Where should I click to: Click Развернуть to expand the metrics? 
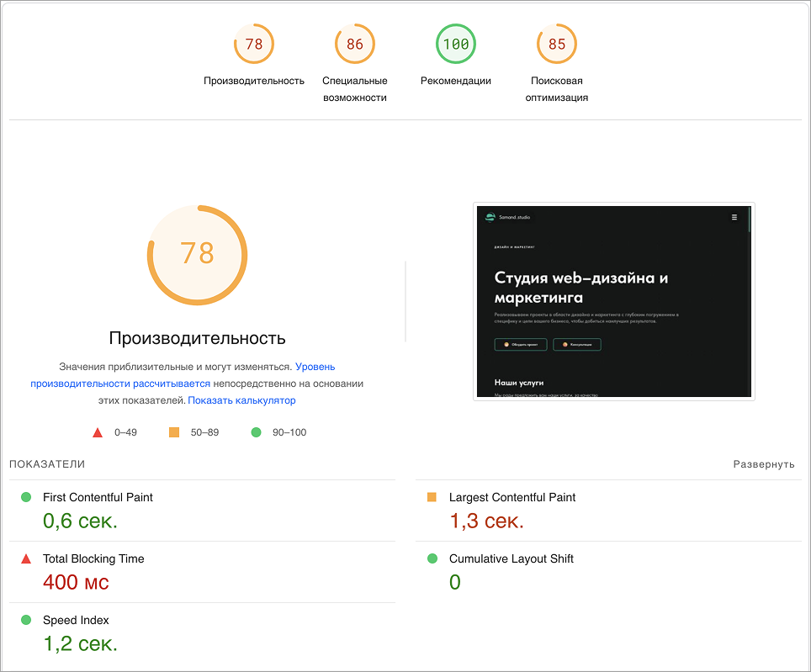coord(763,464)
